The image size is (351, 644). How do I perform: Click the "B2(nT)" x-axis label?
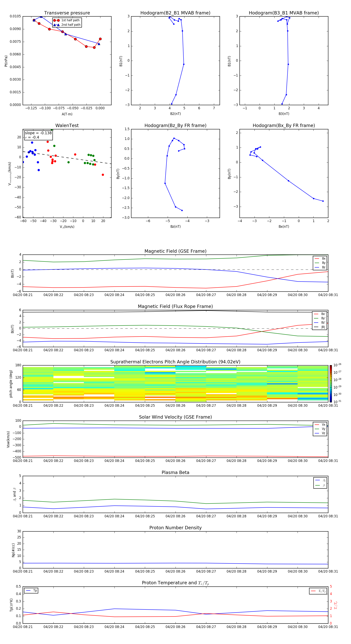click(x=175, y=114)
